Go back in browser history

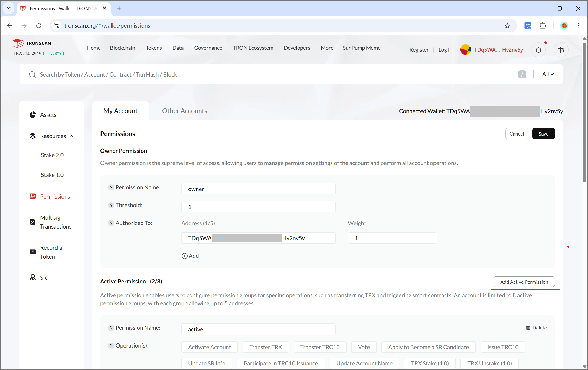pos(9,26)
